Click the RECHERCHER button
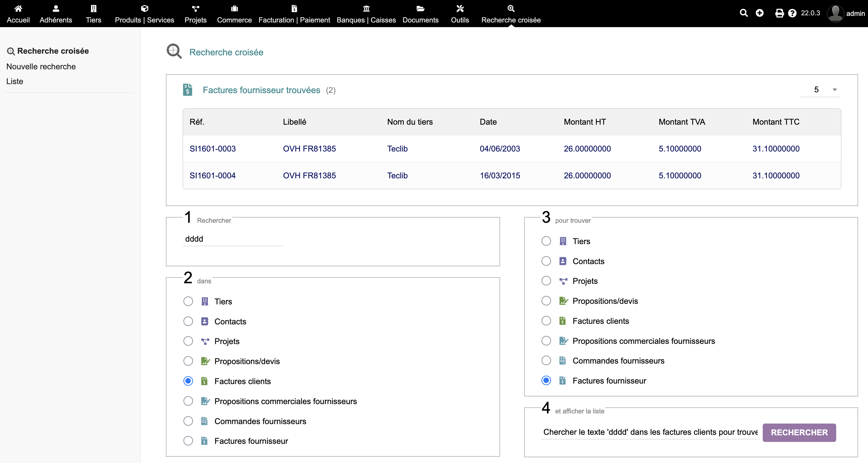The height and width of the screenshot is (463, 868). click(799, 432)
